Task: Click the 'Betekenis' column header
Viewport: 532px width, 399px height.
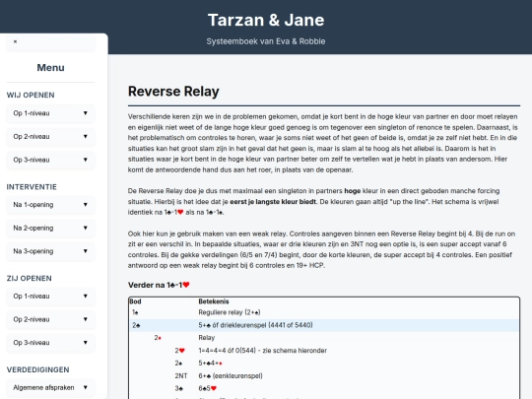Action: coord(214,301)
